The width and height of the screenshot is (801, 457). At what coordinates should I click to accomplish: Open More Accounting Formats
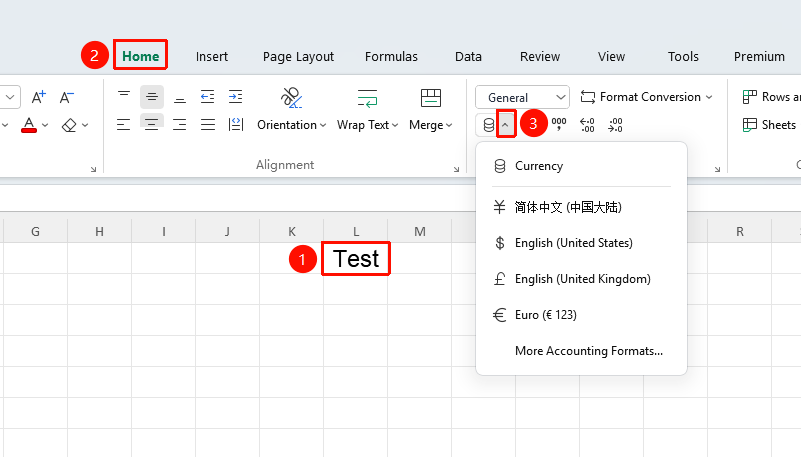[x=581, y=351]
